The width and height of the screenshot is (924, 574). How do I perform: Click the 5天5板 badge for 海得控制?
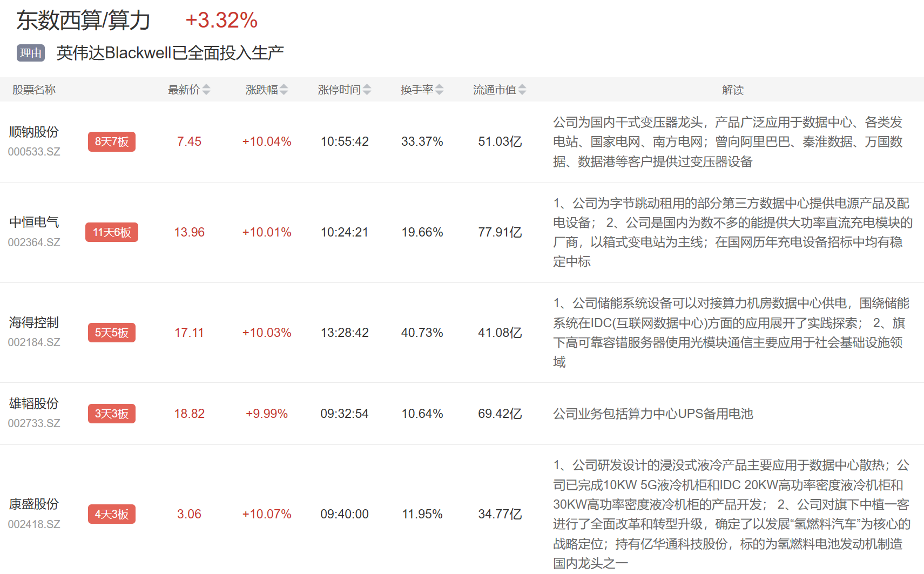(112, 333)
